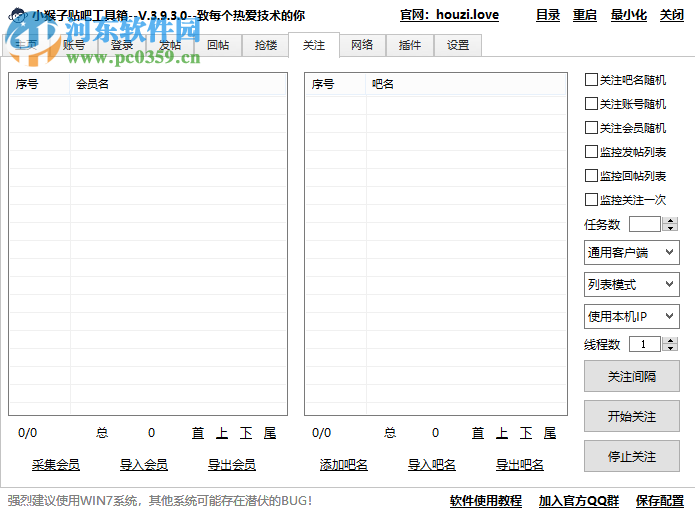The height and width of the screenshot is (514, 695).
Task: Open the official site houzi.love link
Action: click(x=449, y=15)
